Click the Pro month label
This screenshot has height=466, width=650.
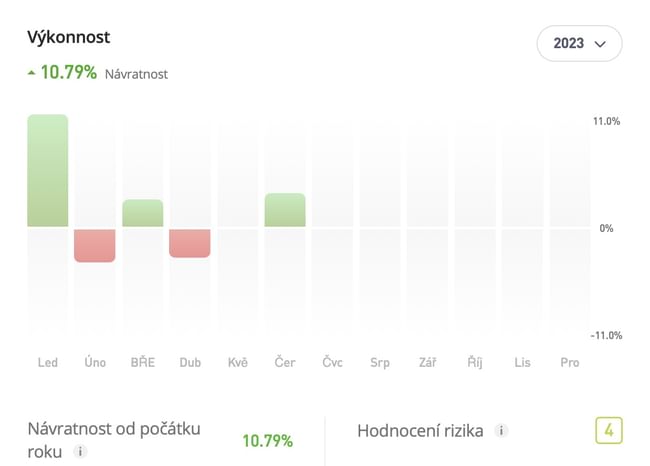pos(569,362)
